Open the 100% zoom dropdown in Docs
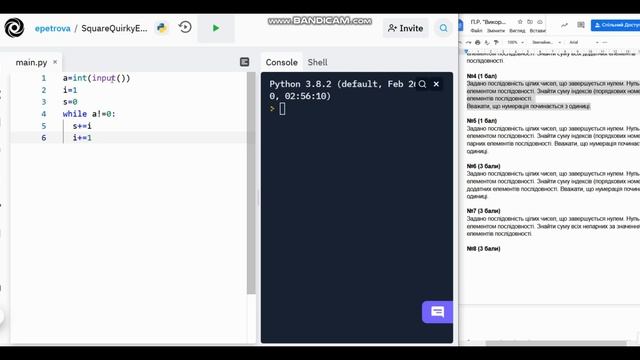Screen dimensions: 640x360 point(516,42)
